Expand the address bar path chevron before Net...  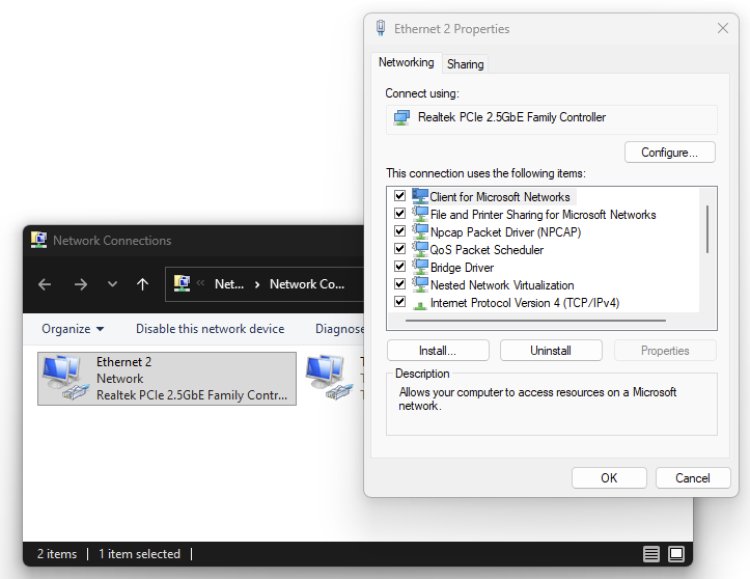[x=200, y=284]
